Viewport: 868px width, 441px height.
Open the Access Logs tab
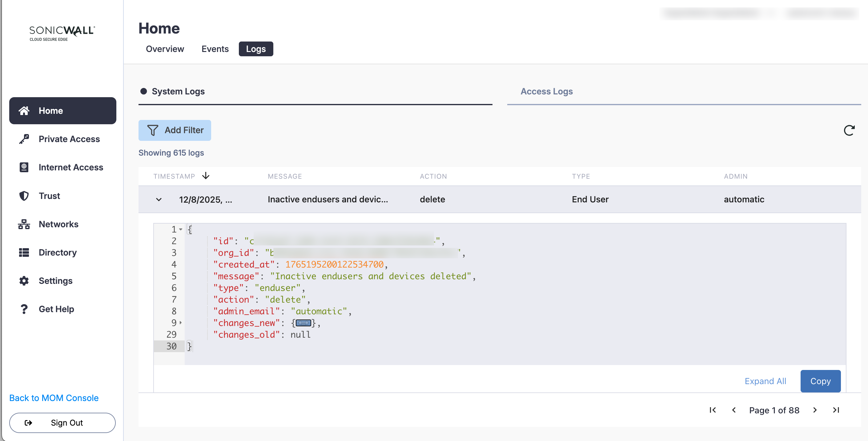546,91
